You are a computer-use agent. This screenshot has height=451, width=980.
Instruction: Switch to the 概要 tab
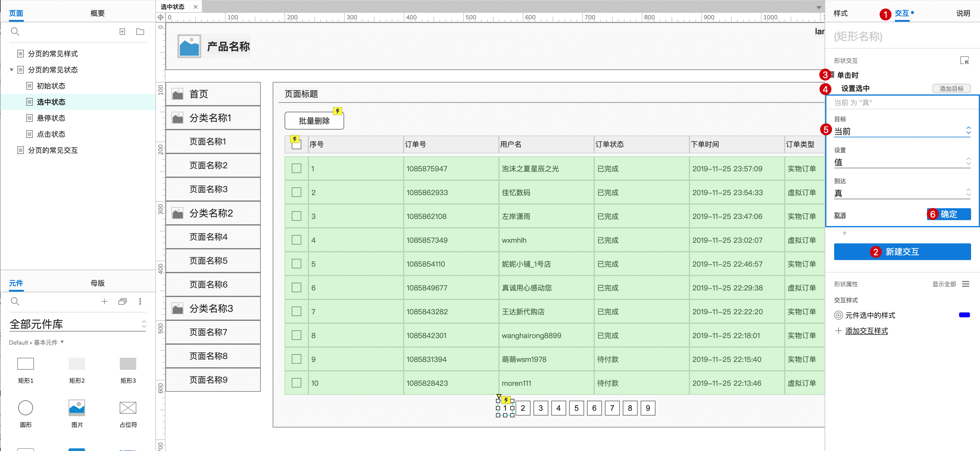point(97,13)
